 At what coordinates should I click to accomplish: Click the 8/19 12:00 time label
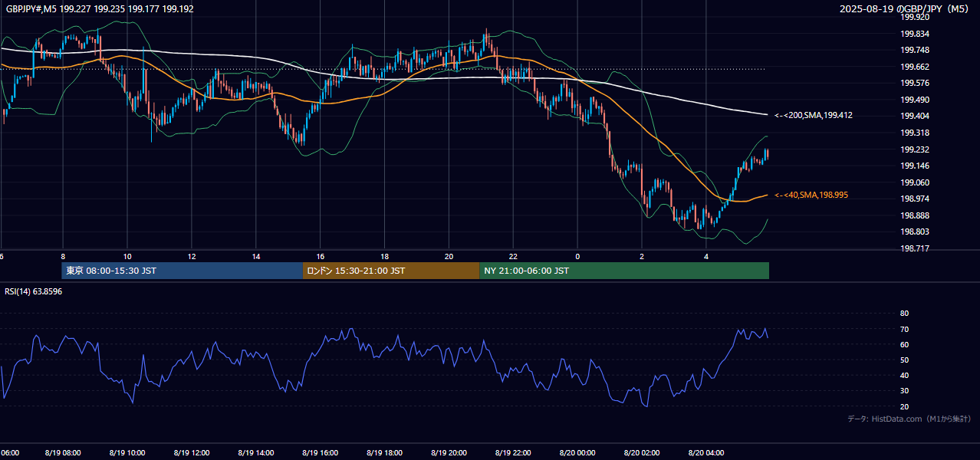[192, 453]
